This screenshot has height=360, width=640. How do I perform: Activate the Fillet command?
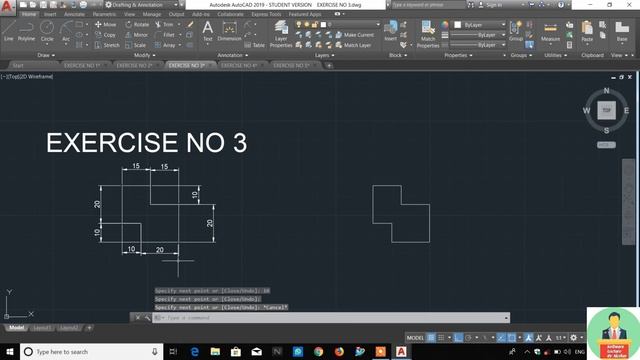click(x=165, y=35)
